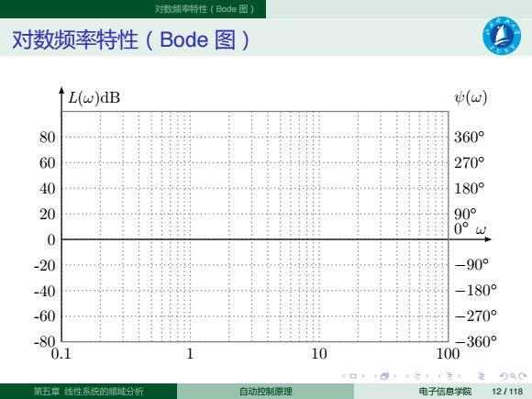
Task: Click the page counter 12 / 118
Action: click(x=507, y=391)
